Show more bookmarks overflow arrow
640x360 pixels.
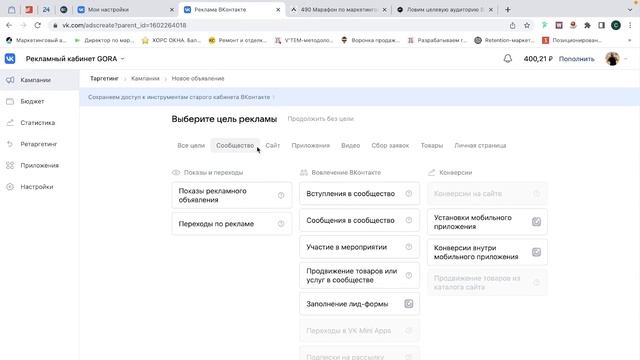tap(629, 40)
